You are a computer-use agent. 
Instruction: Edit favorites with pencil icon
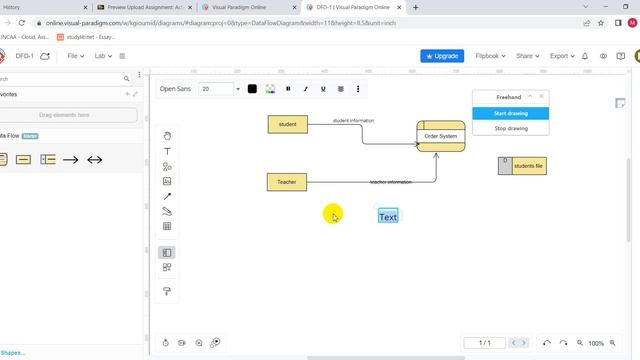[136, 94]
